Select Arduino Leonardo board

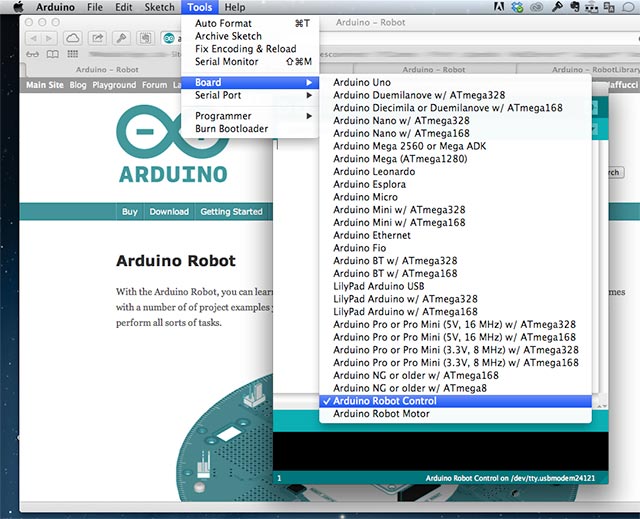(456, 171)
